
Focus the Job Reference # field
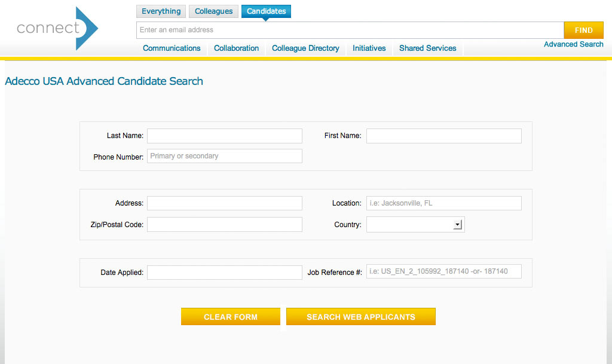(x=444, y=271)
